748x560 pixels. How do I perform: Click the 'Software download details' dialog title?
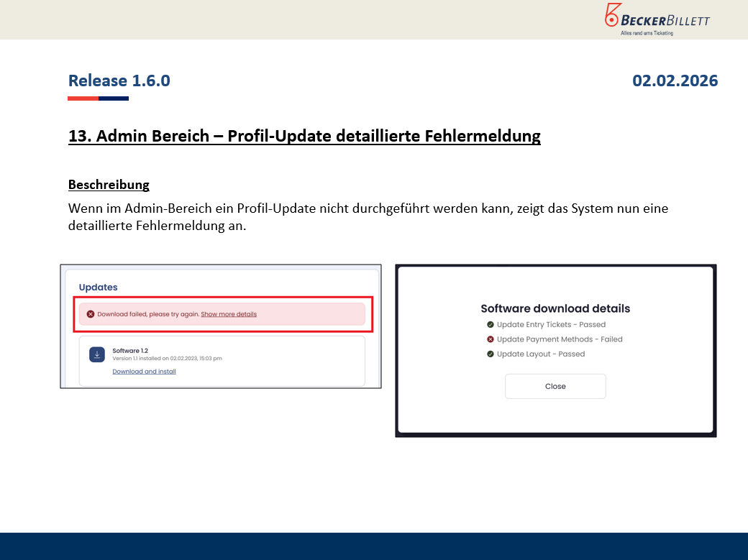tap(555, 308)
